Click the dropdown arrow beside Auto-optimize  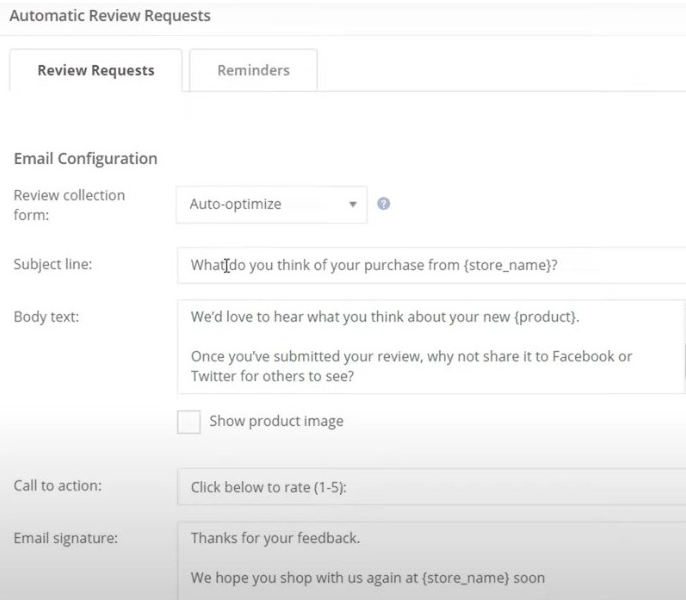point(353,204)
